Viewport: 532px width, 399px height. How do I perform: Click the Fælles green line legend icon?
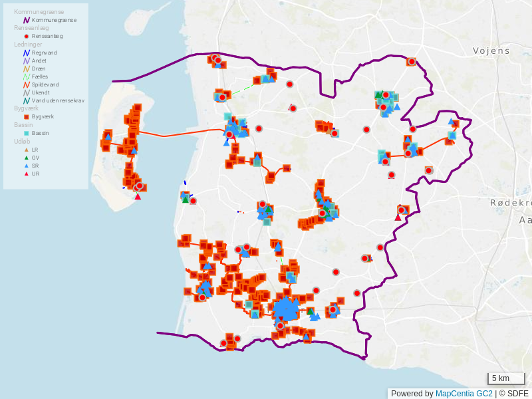[x=27, y=76]
